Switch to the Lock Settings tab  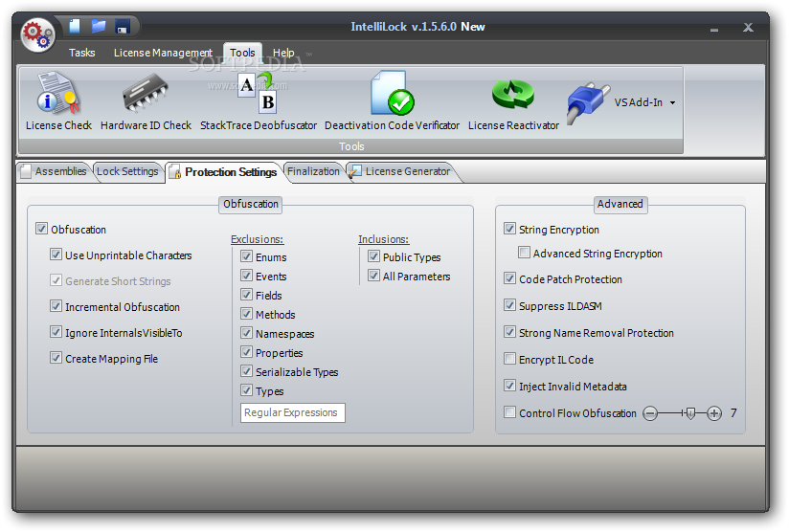point(127,171)
